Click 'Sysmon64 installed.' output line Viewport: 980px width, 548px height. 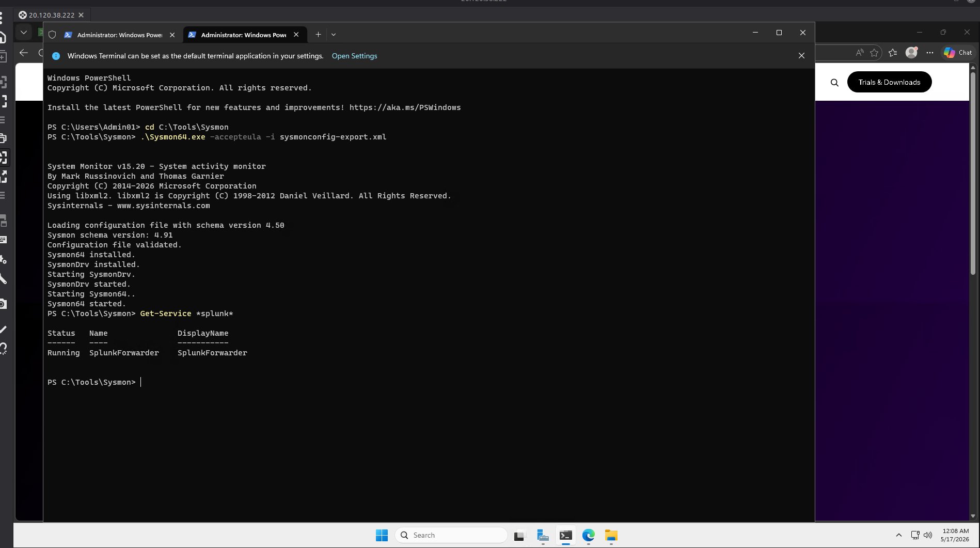[x=91, y=255]
